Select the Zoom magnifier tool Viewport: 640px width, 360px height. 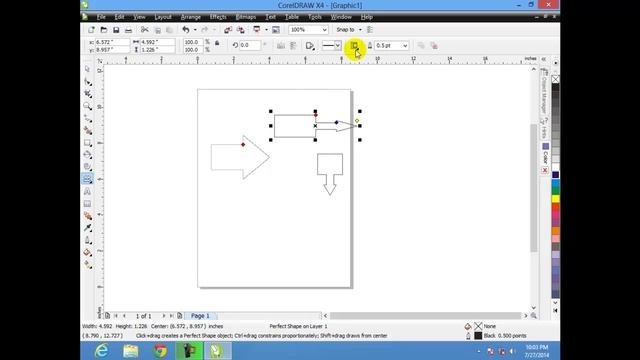click(x=87, y=106)
